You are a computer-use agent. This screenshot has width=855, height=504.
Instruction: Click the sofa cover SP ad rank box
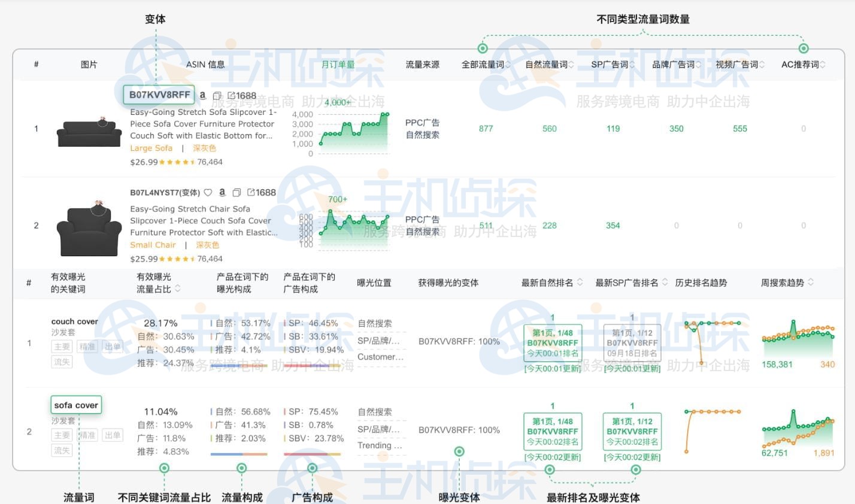click(x=632, y=430)
